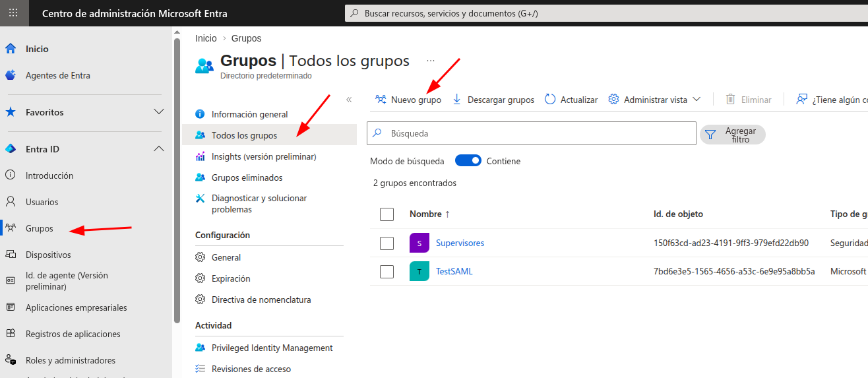This screenshot has width=868, height=378.
Task: Click the Actualizar refresh button
Action: tap(571, 100)
